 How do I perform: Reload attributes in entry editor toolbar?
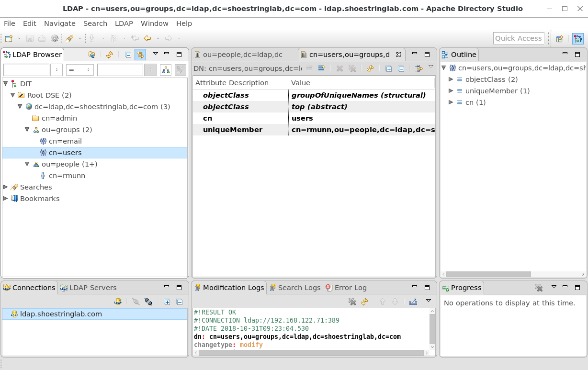[370, 68]
